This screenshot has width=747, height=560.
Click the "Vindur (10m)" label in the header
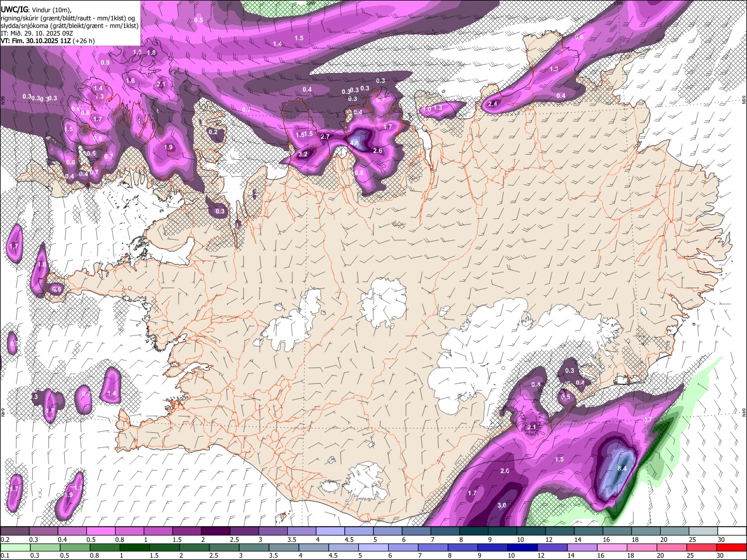51,10
